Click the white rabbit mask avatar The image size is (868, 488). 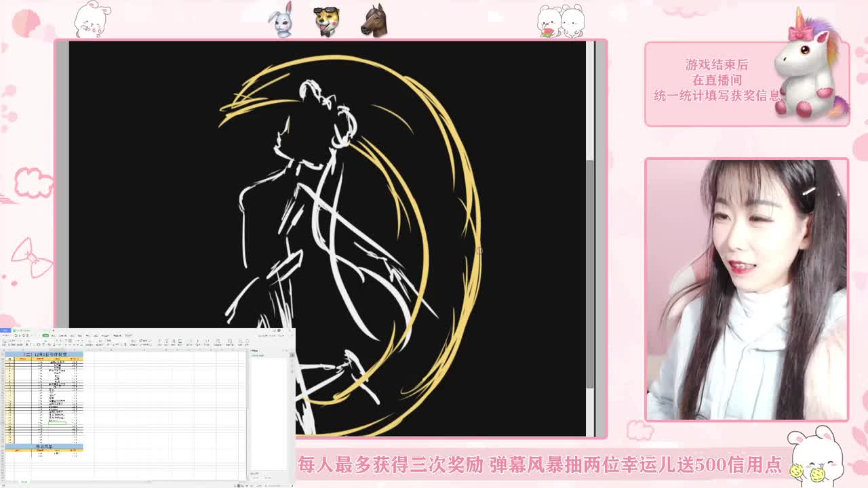tap(281, 20)
